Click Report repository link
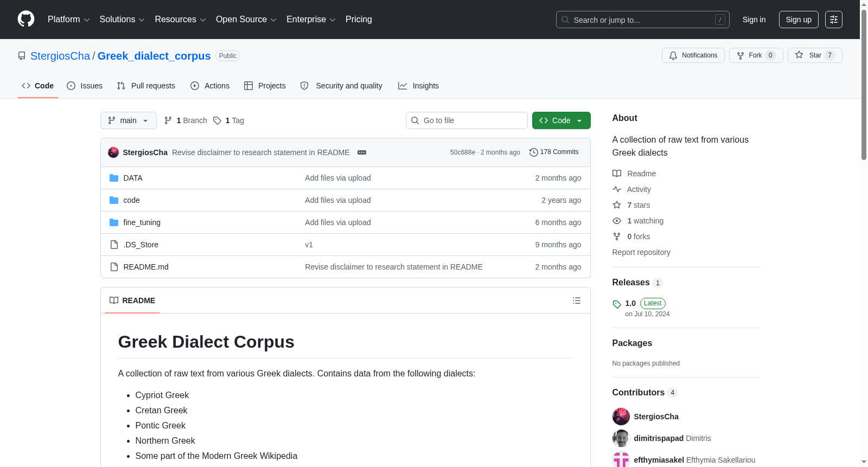This screenshot has height=467, width=868. click(x=641, y=252)
